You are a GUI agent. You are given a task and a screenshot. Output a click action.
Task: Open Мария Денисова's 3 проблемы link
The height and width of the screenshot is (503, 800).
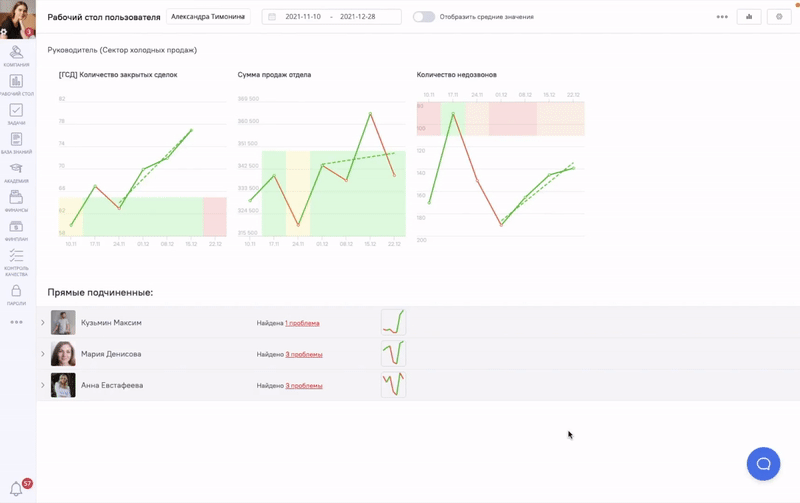(x=304, y=354)
